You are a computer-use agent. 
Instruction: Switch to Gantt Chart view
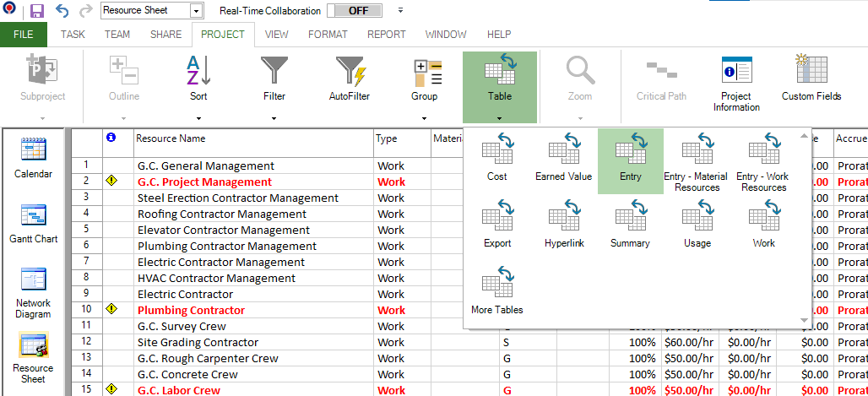click(33, 224)
